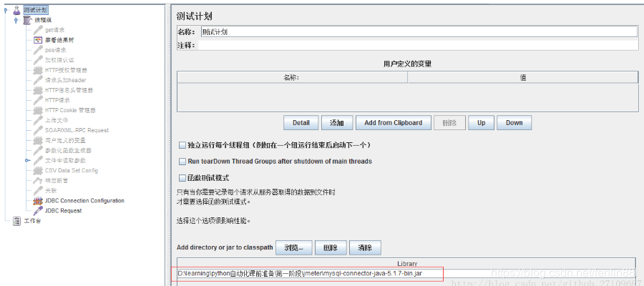Click the HTTP请求 sampler icon

click(38, 100)
